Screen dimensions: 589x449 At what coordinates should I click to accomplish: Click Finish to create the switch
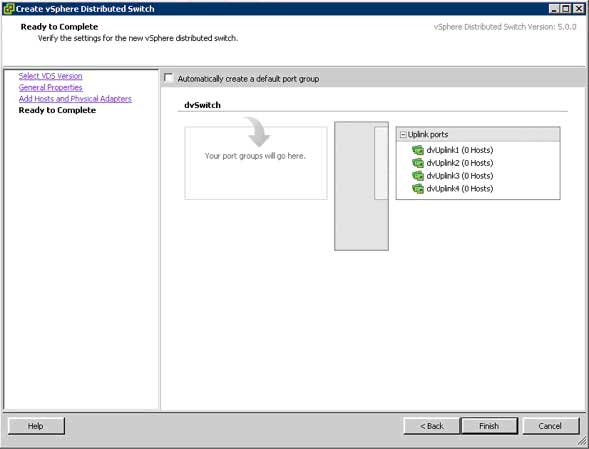point(489,426)
